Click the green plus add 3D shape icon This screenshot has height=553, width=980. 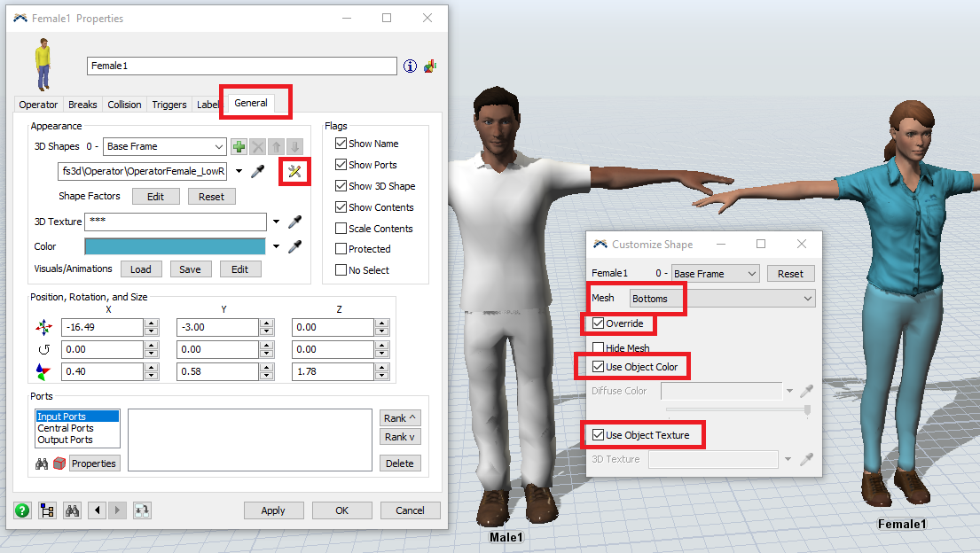[239, 147]
